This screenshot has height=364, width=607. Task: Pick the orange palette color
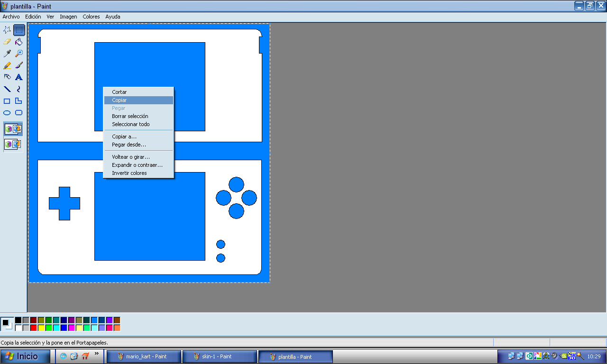point(117,328)
